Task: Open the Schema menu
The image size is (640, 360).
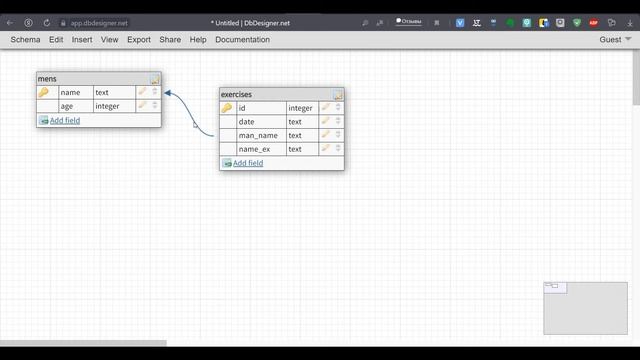Action: tap(25, 40)
